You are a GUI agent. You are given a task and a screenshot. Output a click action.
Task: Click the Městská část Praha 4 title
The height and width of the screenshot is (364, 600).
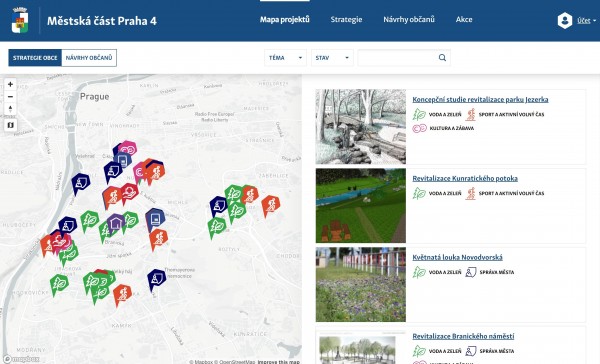[x=102, y=21]
